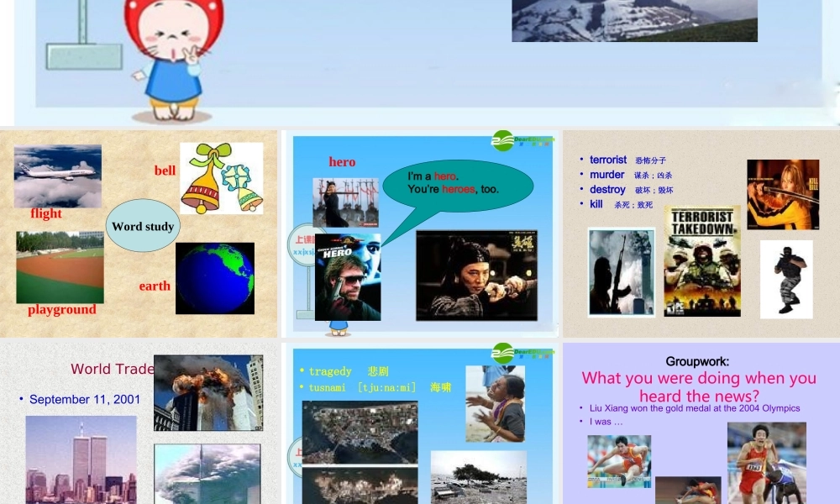The width and height of the screenshot is (840, 504).
Task: Click the Liu Xiang gold medal bullet
Action: (x=695, y=408)
